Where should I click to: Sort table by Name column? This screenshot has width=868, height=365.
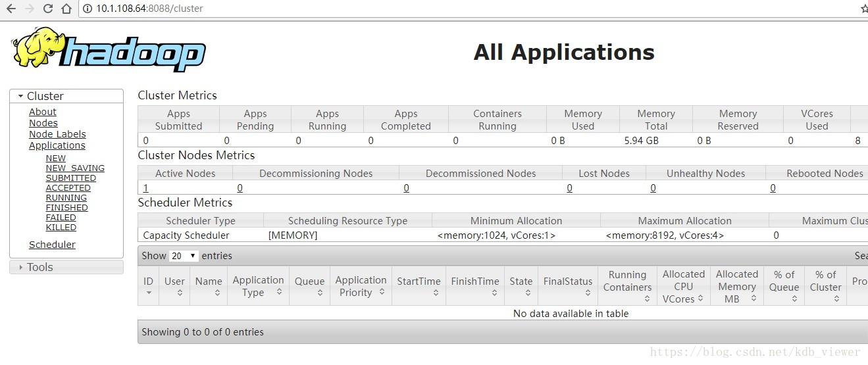click(x=209, y=286)
